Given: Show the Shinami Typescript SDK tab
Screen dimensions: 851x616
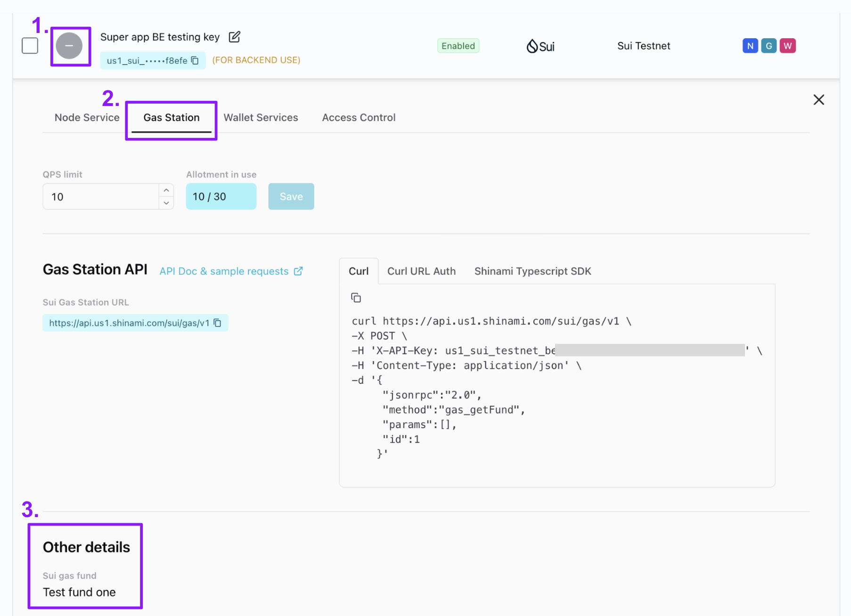Looking at the screenshot, I should pyautogui.click(x=532, y=271).
